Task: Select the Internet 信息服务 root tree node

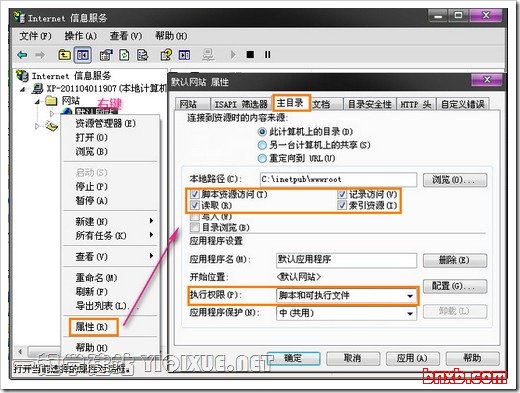Action: click(71, 76)
